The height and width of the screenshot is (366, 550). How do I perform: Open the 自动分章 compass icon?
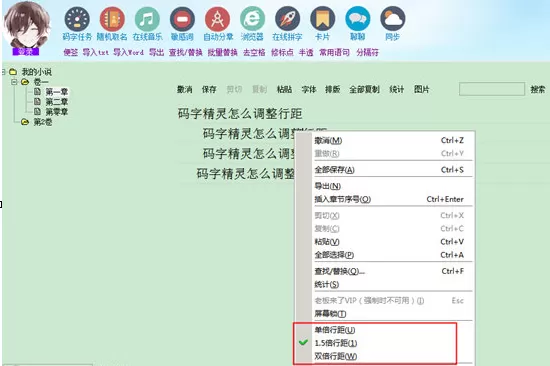point(217,19)
